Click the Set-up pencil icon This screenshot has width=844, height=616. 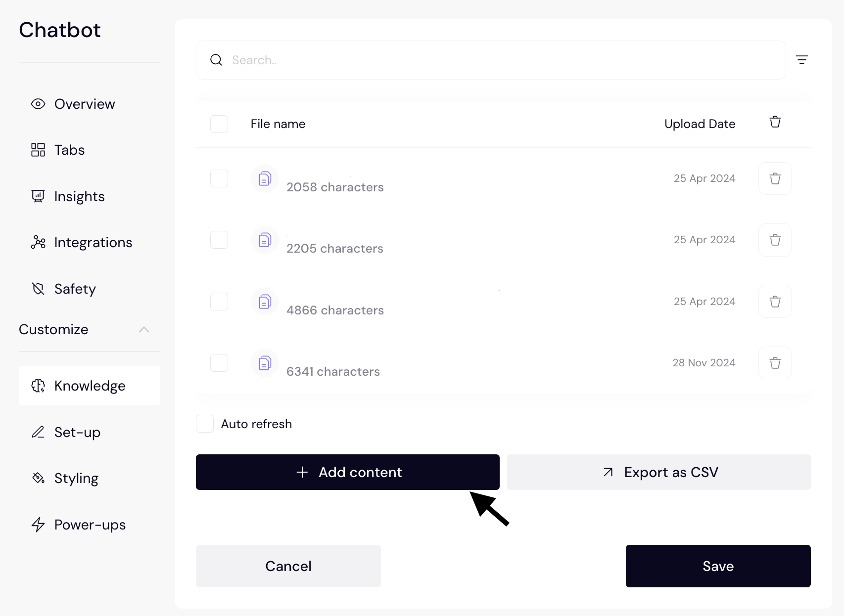point(38,432)
